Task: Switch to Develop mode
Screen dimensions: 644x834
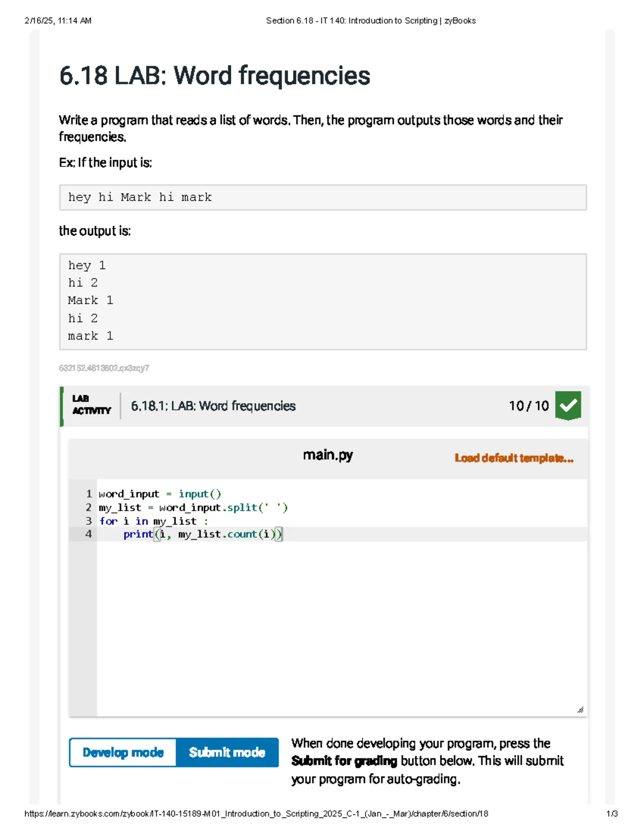Action: coord(122,752)
